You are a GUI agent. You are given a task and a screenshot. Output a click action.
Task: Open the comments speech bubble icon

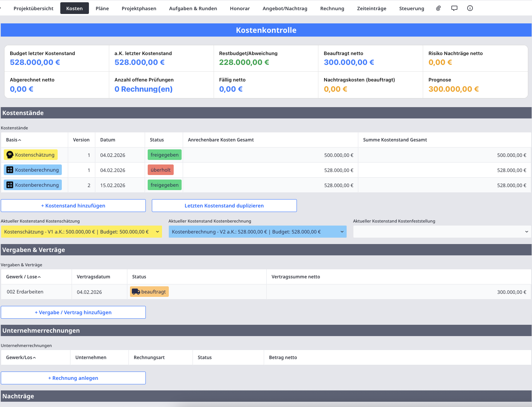[x=454, y=8]
